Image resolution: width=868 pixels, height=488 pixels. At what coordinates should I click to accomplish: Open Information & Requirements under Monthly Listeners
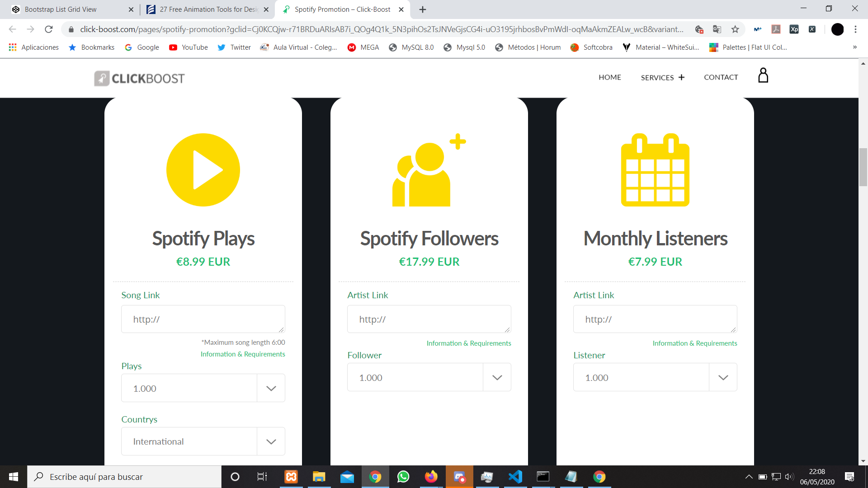pyautogui.click(x=695, y=343)
